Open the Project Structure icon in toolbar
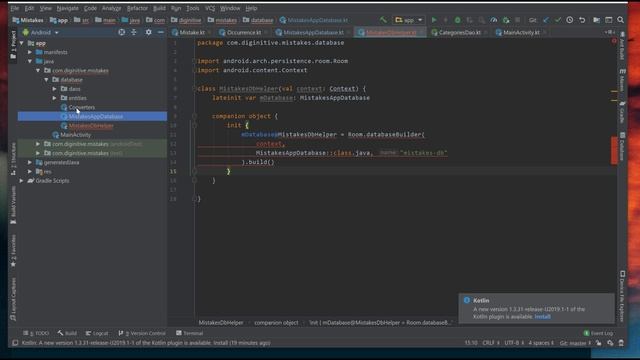The width and height of the screenshot is (640, 360). [596, 20]
